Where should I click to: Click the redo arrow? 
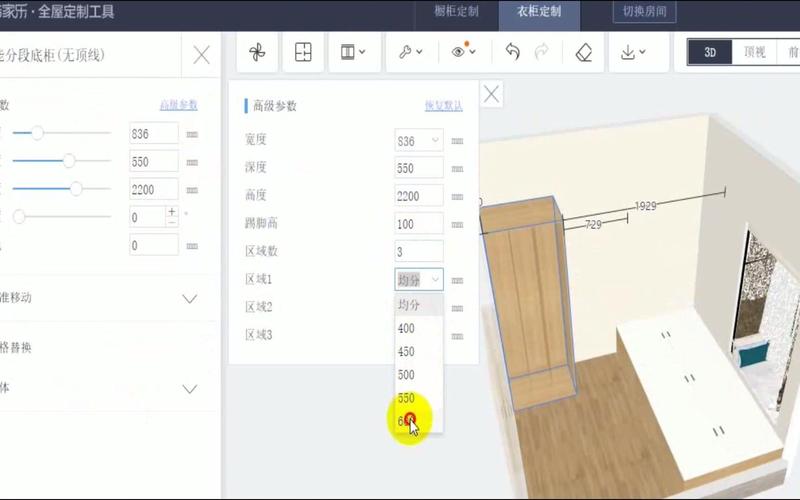542,53
